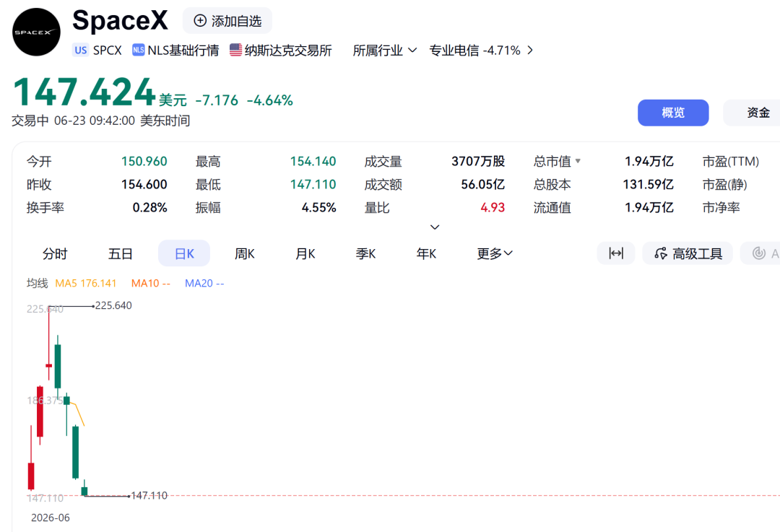Click the SPCX ticker symbol

pos(108,51)
